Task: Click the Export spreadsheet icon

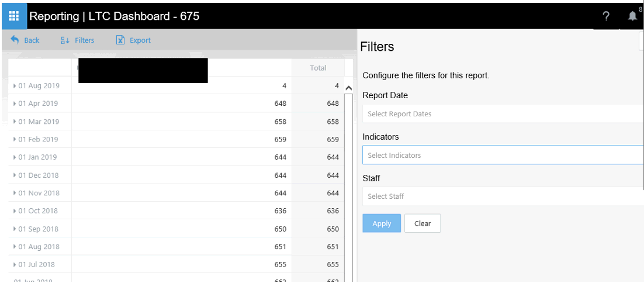Action: point(120,40)
